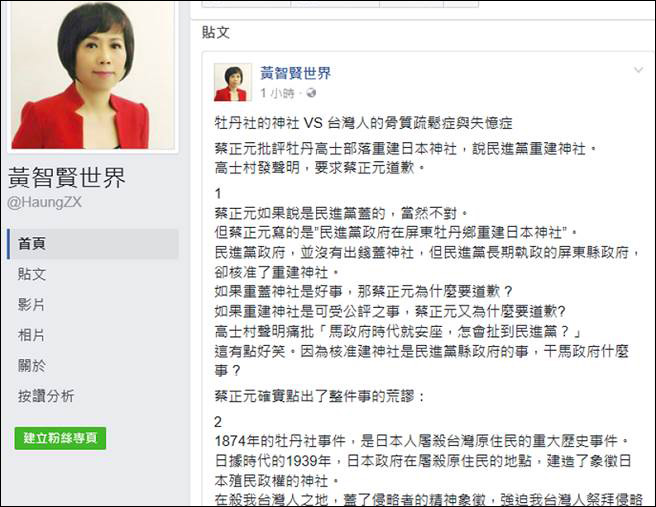Click the tab bar above 貼文
656x507 pixels.
(x=340, y=4)
